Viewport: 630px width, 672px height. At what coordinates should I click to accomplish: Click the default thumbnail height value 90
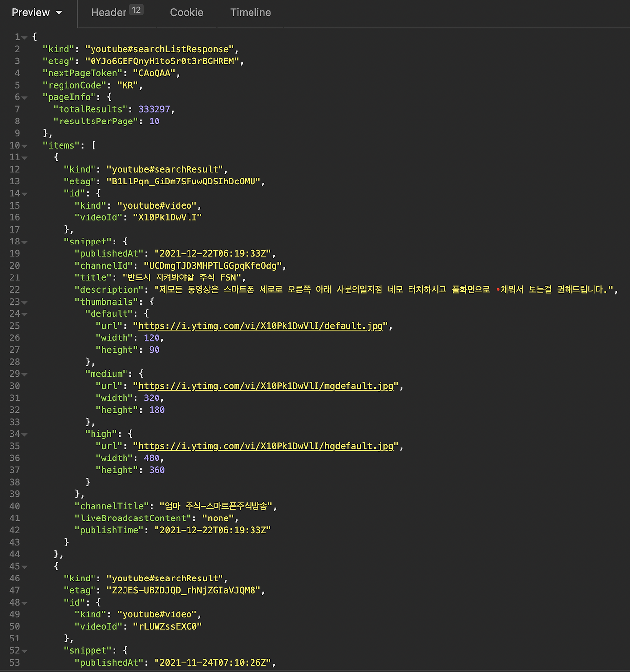click(x=154, y=350)
